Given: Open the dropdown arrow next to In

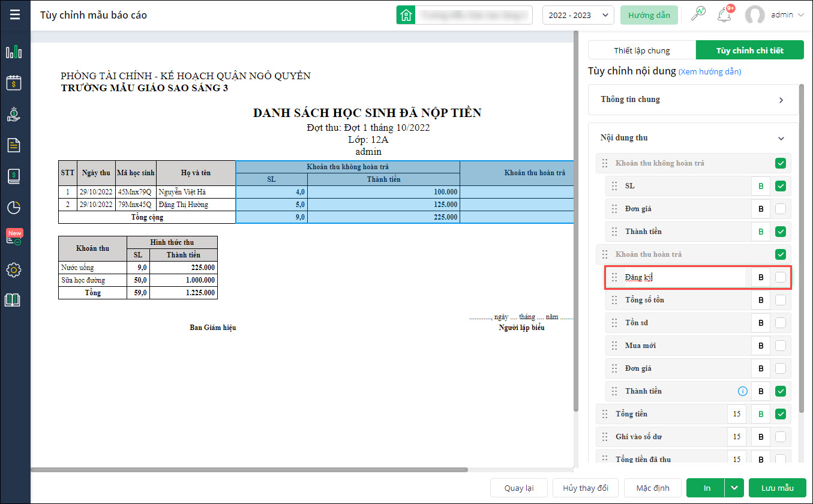Looking at the screenshot, I should click(x=734, y=488).
